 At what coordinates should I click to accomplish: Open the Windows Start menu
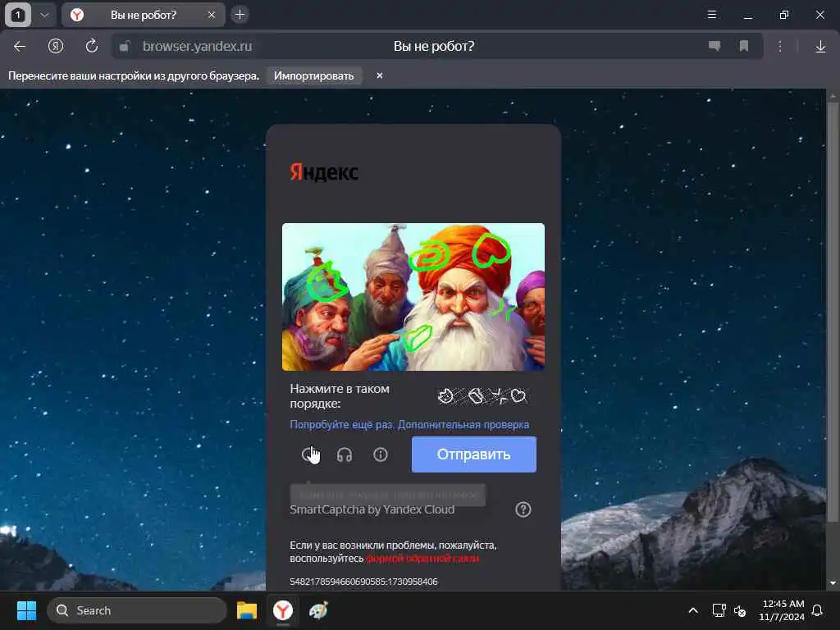coord(26,610)
